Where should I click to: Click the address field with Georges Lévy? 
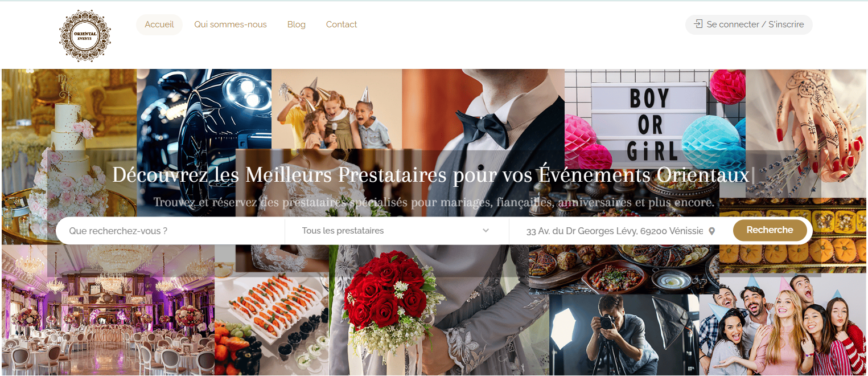(614, 231)
